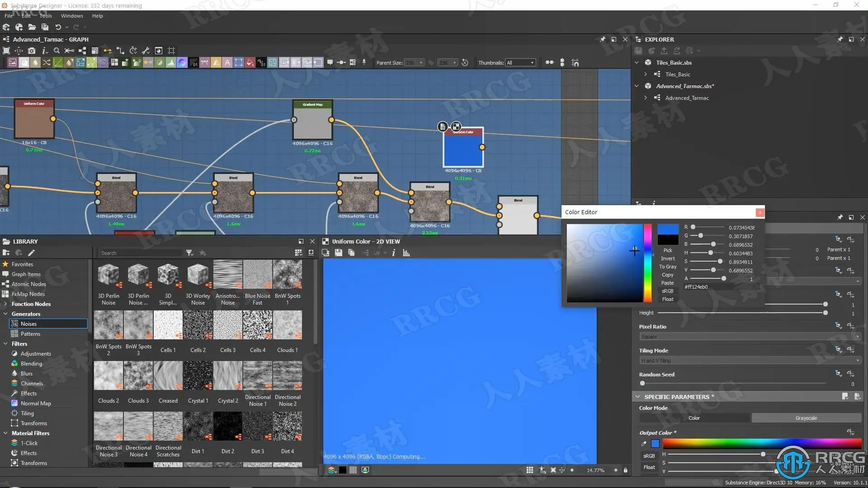The image size is (868, 488).
Task: Click the magnifier find icon in graph toolbar
Action: (57, 51)
